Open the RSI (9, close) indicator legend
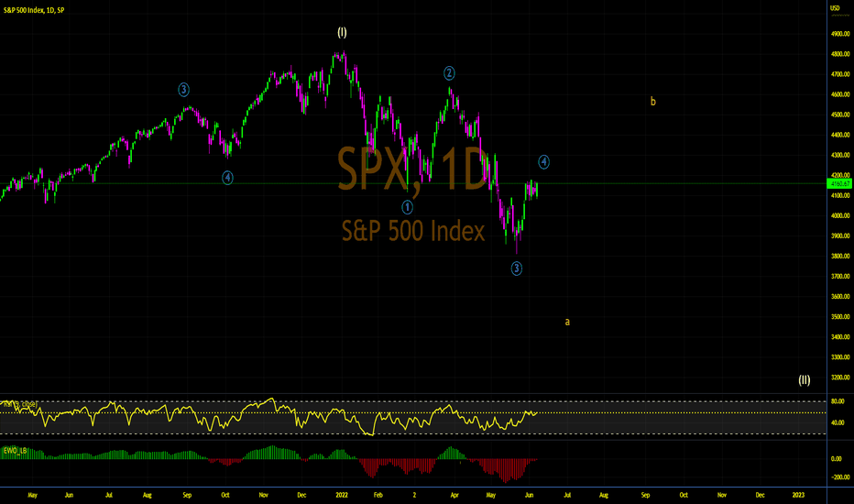 [x=20, y=404]
